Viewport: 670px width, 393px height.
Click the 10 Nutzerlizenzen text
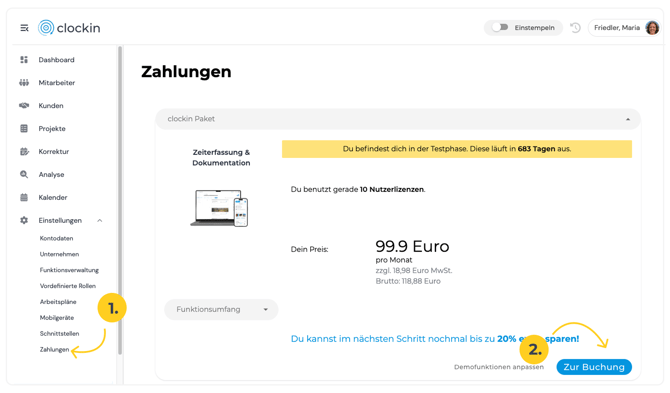[392, 189]
